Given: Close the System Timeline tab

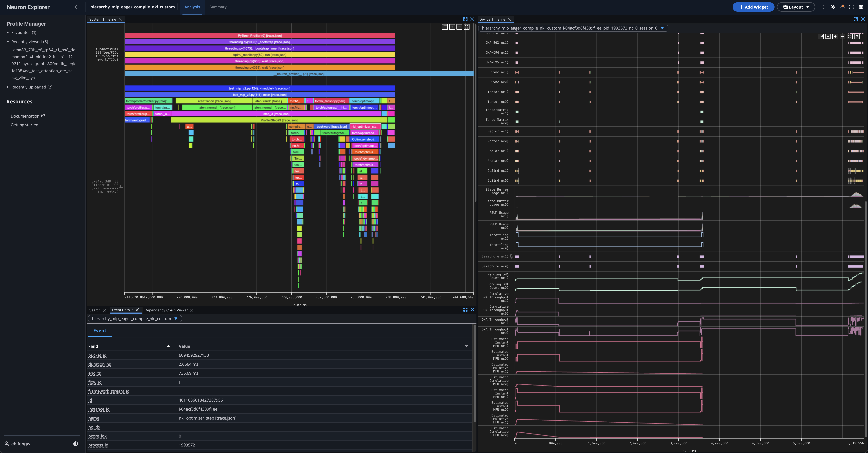Looking at the screenshot, I should (x=120, y=20).
